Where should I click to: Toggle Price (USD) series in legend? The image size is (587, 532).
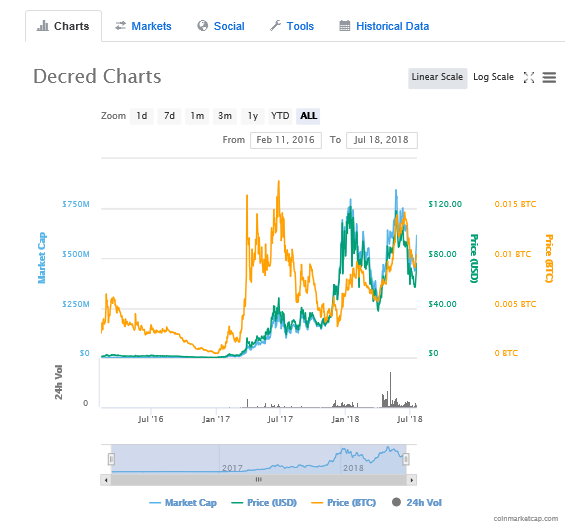[x=264, y=503]
